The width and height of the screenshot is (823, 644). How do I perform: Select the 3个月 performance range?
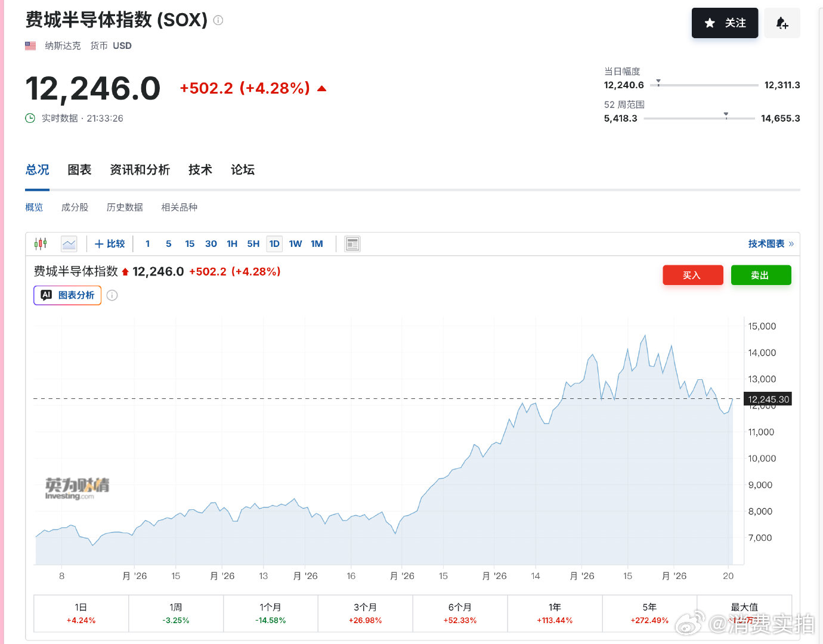[x=366, y=613]
